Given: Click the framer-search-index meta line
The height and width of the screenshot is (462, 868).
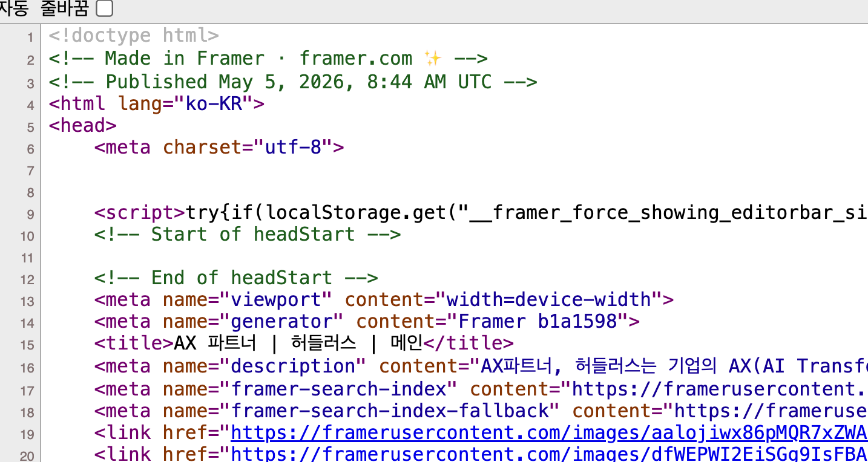Looking at the screenshot, I should pos(481,389).
